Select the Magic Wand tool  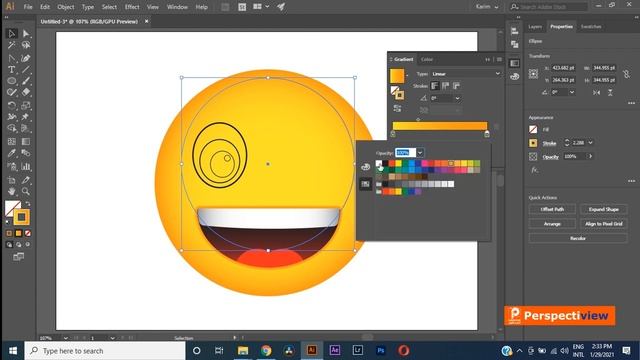12,45
